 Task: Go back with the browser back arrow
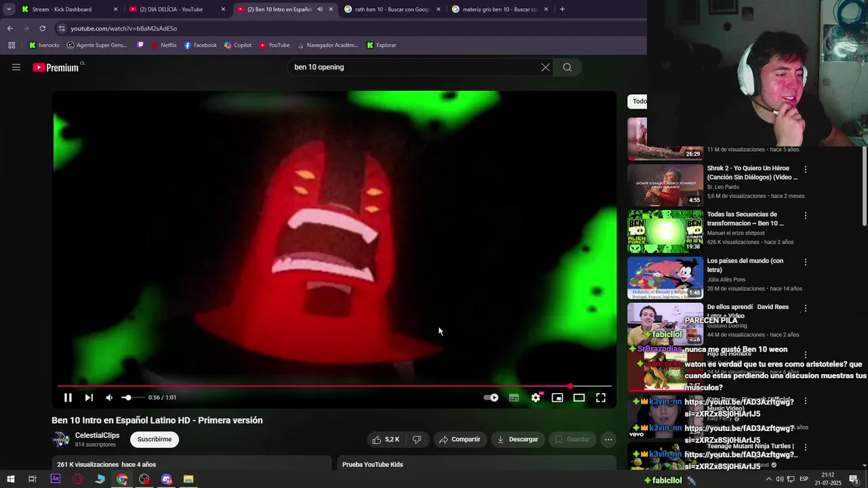[x=9, y=28]
